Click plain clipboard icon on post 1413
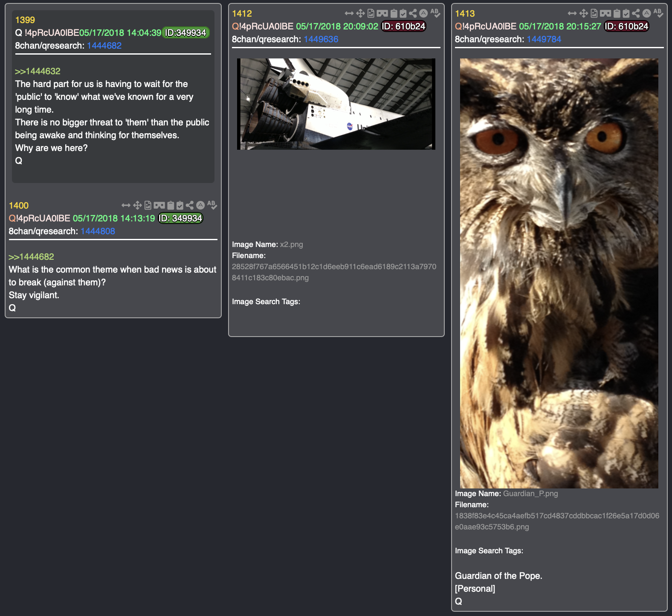This screenshot has height=616, width=672. 617,13
